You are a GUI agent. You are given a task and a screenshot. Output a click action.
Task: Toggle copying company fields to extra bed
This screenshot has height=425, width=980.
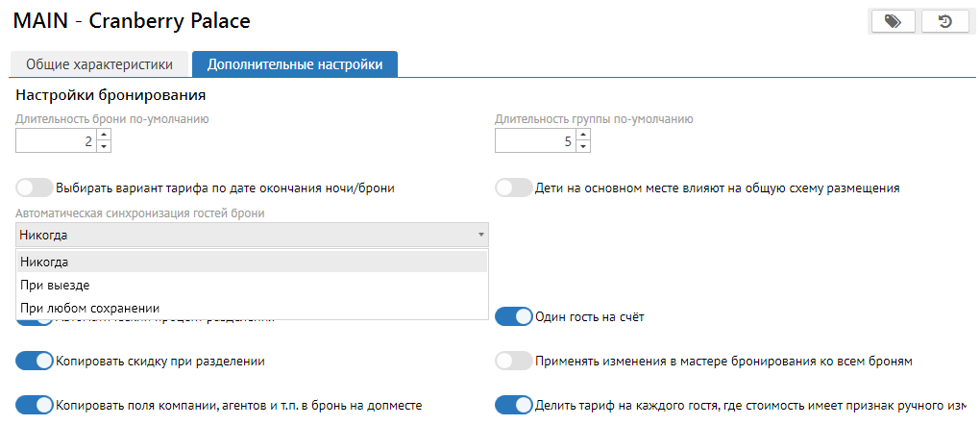click(35, 405)
